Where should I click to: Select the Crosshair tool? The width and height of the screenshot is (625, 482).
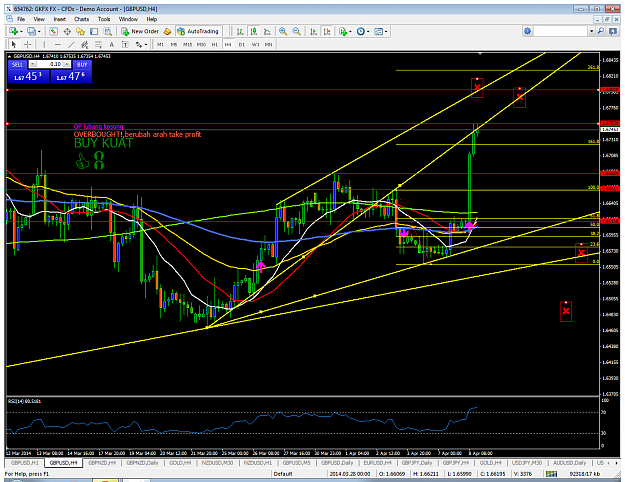(28, 44)
